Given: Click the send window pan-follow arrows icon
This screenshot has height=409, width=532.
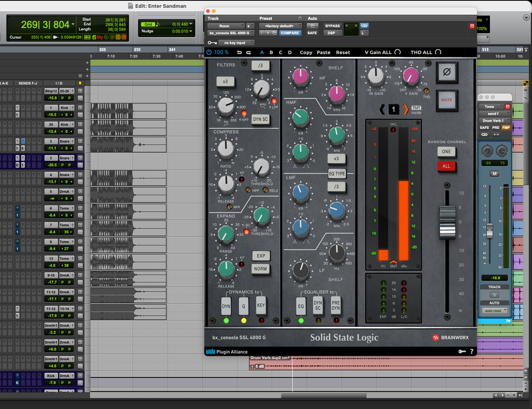Looking at the screenshot, I should [496, 134].
